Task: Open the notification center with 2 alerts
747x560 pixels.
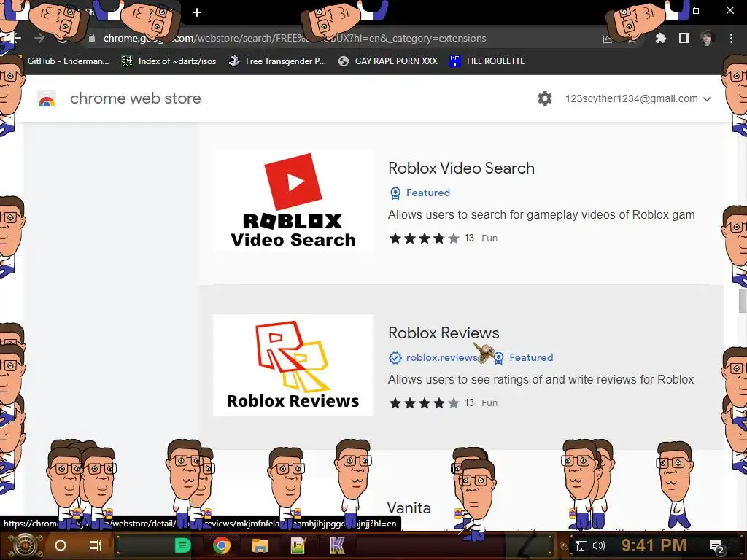Action: coord(716,547)
